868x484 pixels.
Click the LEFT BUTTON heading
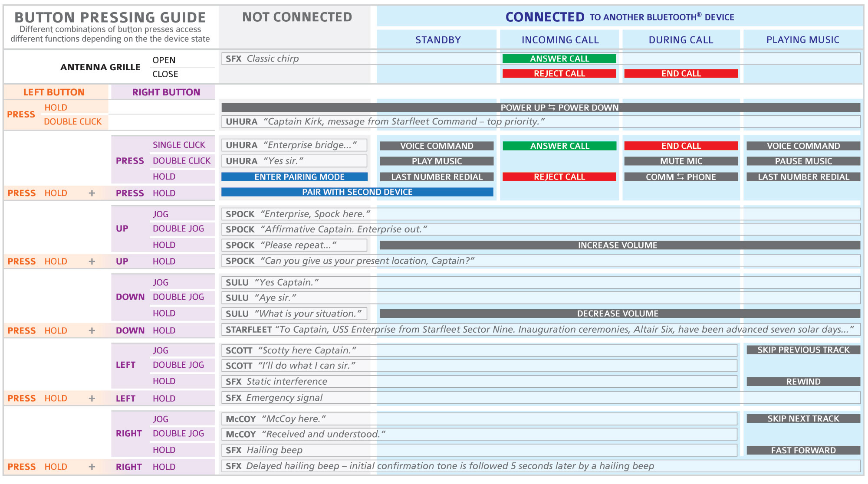54,92
